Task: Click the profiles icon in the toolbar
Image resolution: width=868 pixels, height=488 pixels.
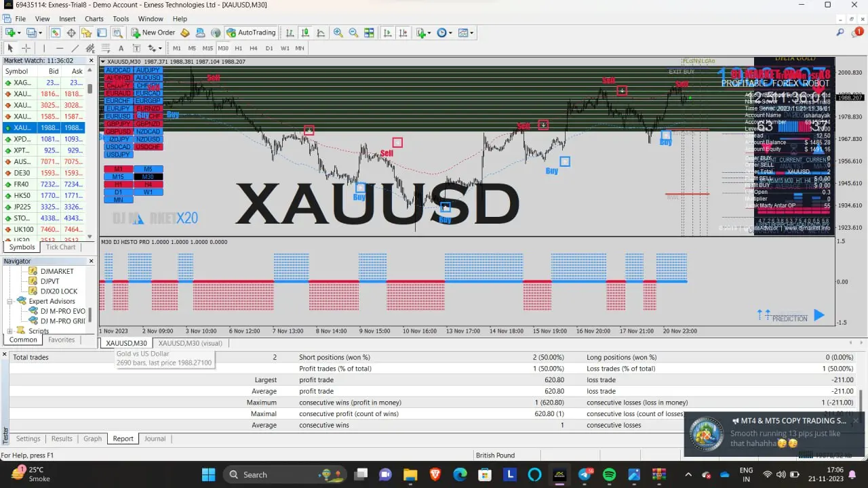Action: coord(32,33)
